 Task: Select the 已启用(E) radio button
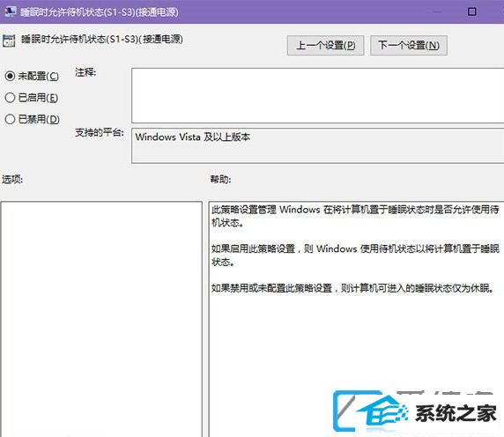10,98
